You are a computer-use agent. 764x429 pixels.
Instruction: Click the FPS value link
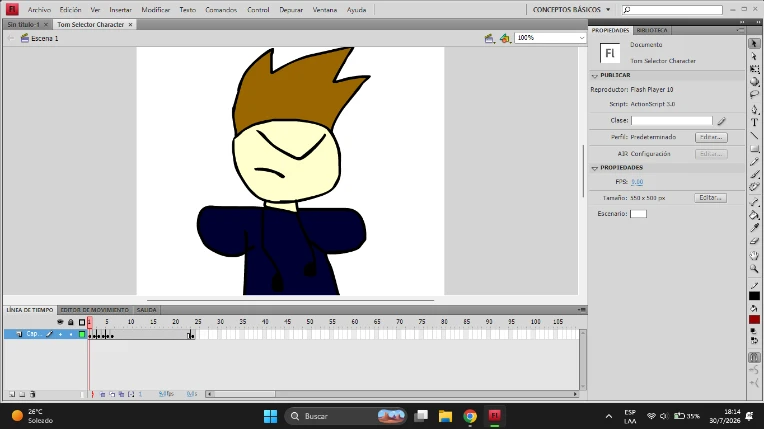coord(637,182)
